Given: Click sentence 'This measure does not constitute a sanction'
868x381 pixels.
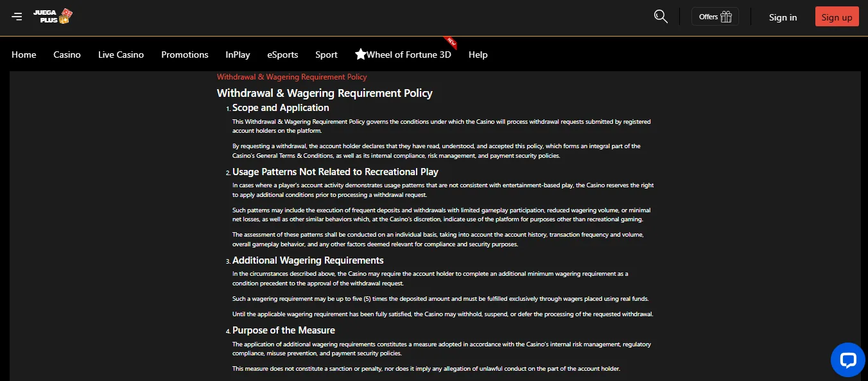Looking at the screenshot, I should click(426, 369).
